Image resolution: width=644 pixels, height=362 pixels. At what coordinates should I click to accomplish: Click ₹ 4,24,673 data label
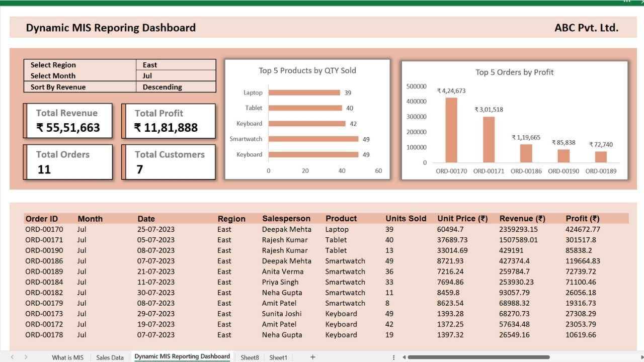(x=451, y=91)
